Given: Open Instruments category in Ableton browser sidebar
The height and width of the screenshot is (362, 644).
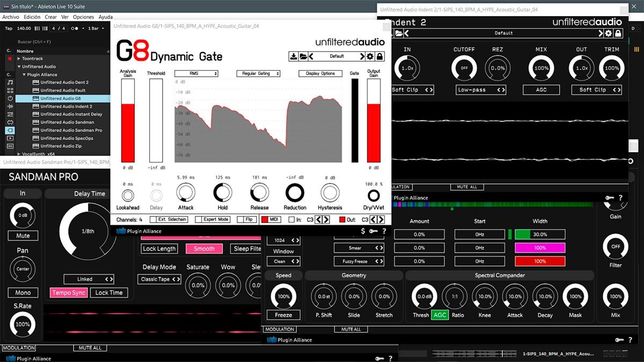Looking at the screenshot, I should click(10, 99).
